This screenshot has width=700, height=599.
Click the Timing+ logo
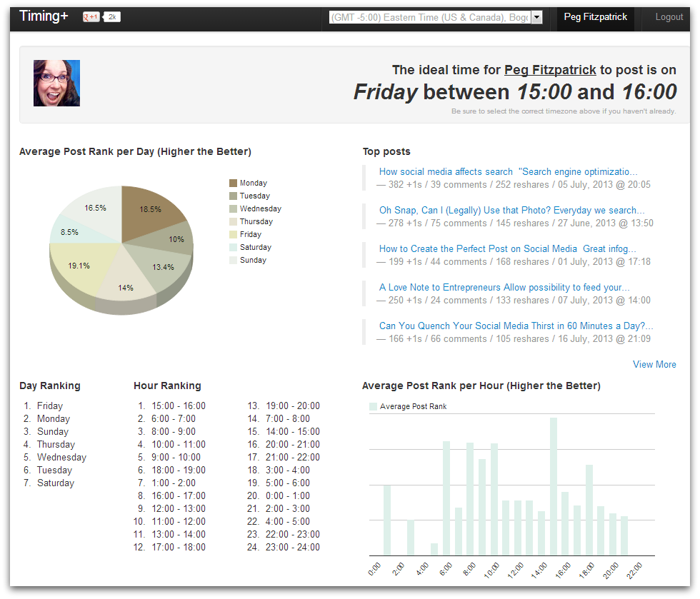point(44,16)
